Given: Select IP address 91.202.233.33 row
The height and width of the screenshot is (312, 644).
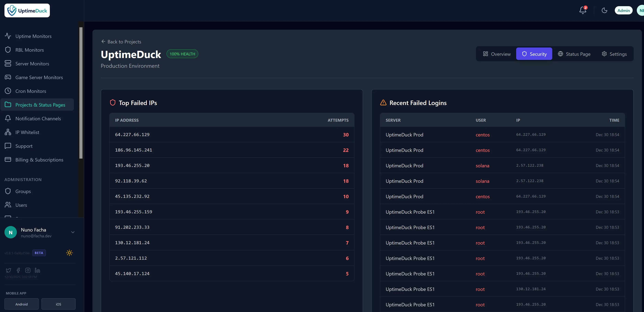Looking at the screenshot, I should (x=232, y=227).
